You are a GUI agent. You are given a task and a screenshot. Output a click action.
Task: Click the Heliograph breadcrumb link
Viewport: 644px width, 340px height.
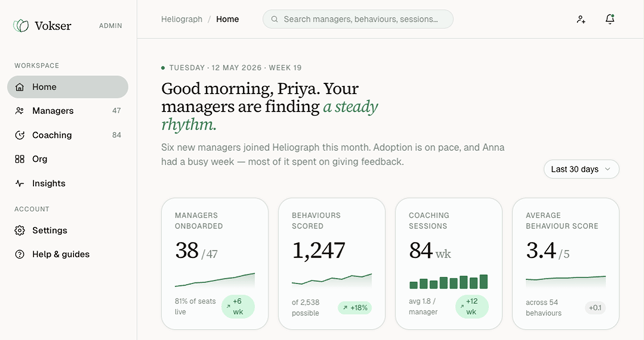(181, 19)
